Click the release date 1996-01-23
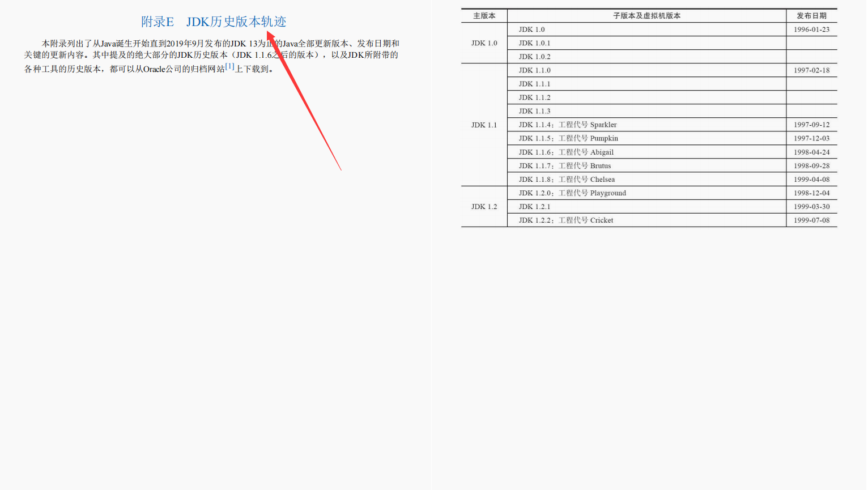Viewport: 868px width, 490px height. pos(811,29)
